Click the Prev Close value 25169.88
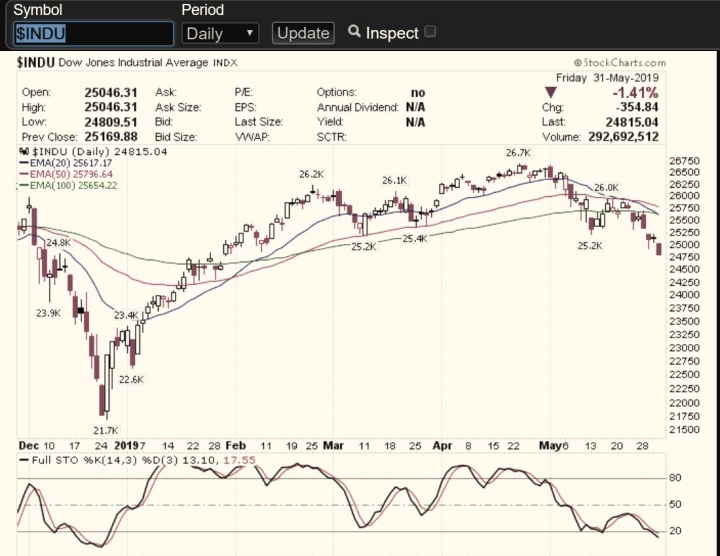Viewport: 720px width, 556px height. [111, 137]
